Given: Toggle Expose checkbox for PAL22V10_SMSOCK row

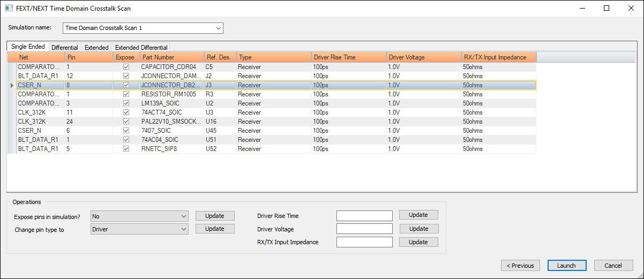Looking at the screenshot, I should pos(126,122).
